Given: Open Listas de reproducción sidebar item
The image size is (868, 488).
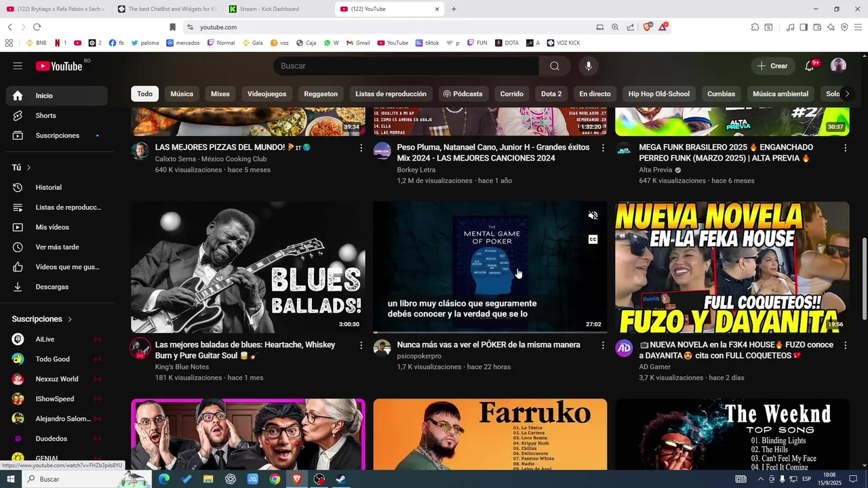Looking at the screenshot, I should [x=57, y=207].
